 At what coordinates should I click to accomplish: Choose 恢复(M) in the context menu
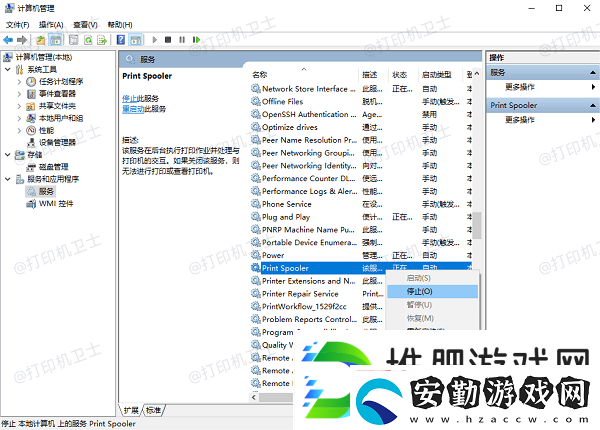[432, 318]
